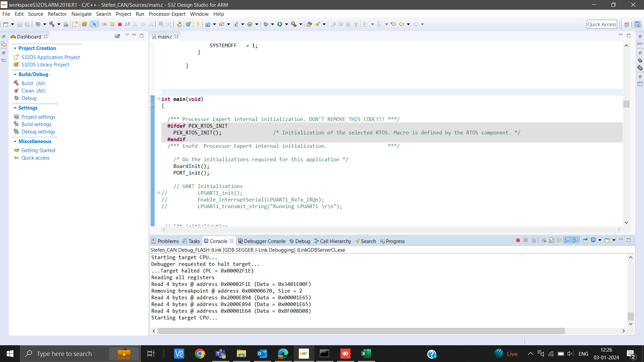Collapse the Project Creation section

pyautogui.click(x=15, y=48)
